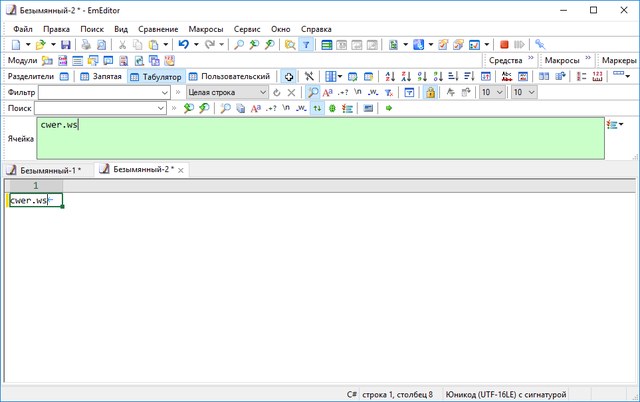Screen dimensions: 640x402
Task: Click the Save file icon
Action: point(66,45)
